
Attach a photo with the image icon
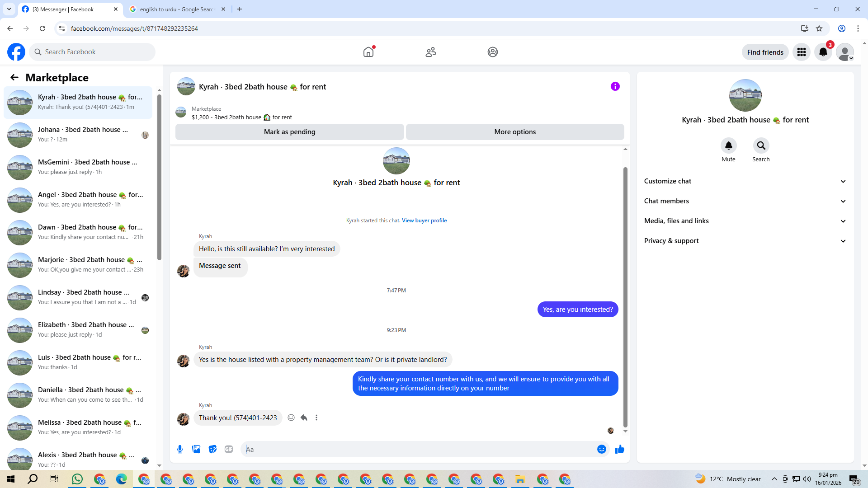pos(196,449)
